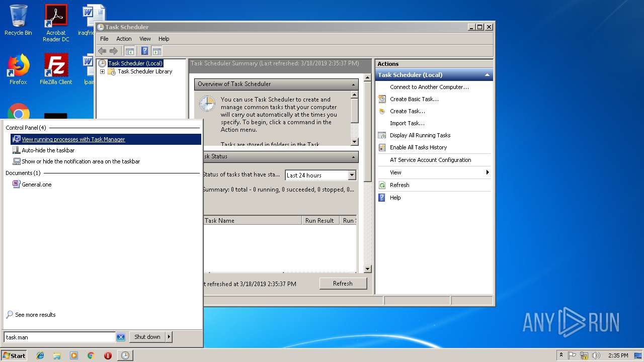Open the Action menu
Screen dimensions: 644x362
[124, 39]
